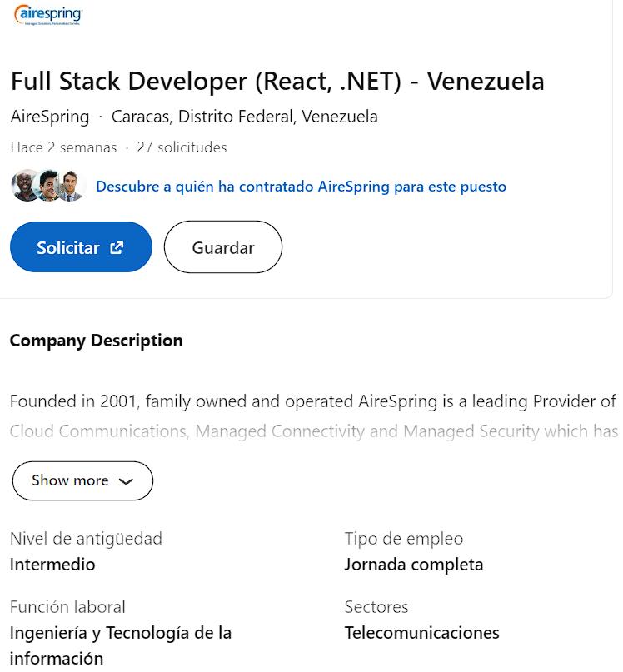This screenshot has width=623, height=672.
Task: Click the third profile avatar photo
Action: tap(72, 186)
